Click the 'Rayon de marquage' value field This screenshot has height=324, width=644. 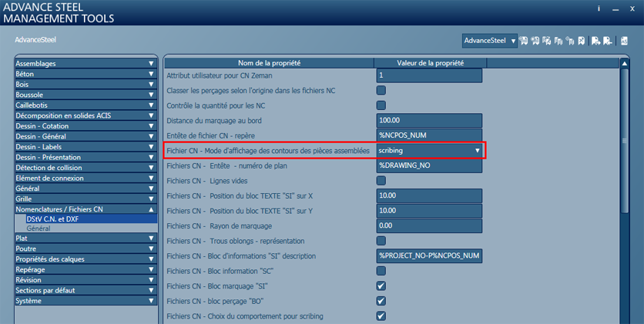tap(429, 225)
